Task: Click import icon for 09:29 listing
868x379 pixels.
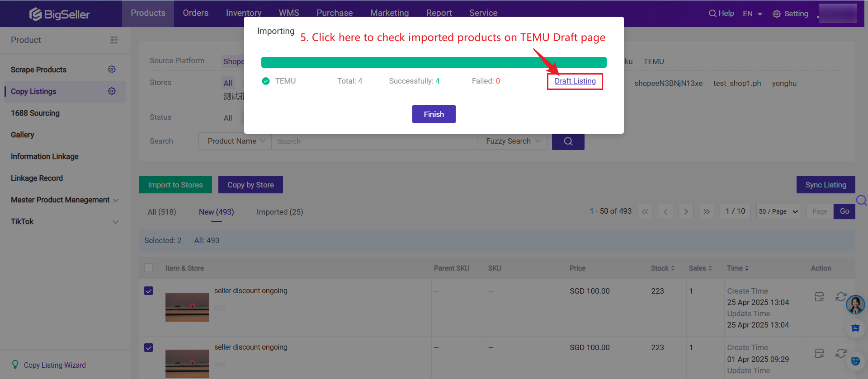Action: 820,353
